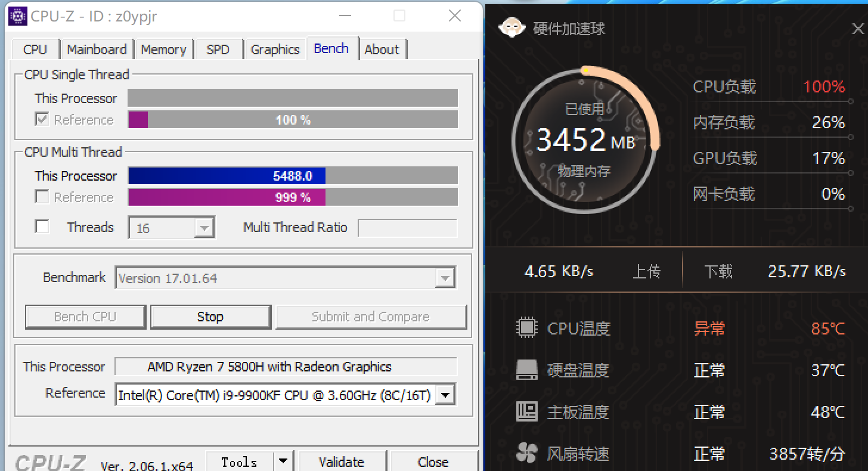This screenshot has height=471, width=868.
Task: Click the 硬盘温度 37℃ value
Action: pyautogui.click(x=828, y=370)
